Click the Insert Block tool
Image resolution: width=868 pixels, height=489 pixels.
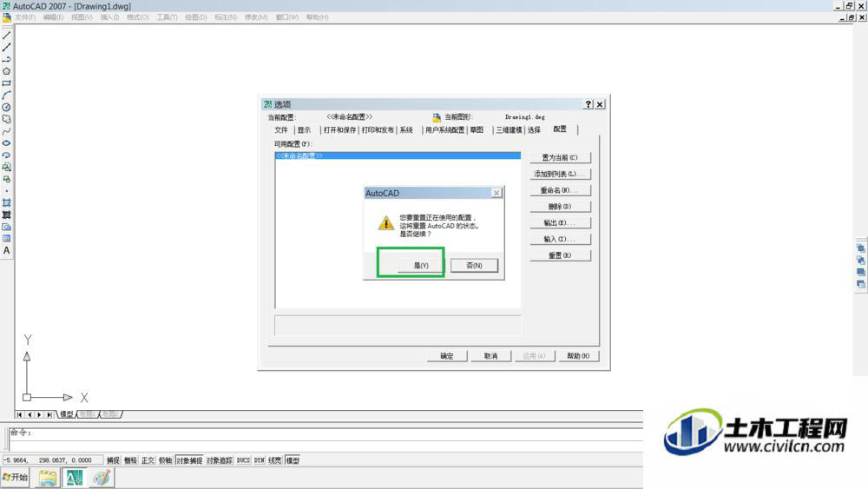7,167
